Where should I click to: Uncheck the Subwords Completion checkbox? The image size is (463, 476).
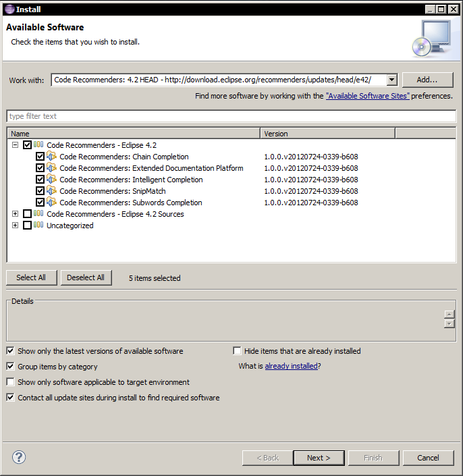click(40, 203)
